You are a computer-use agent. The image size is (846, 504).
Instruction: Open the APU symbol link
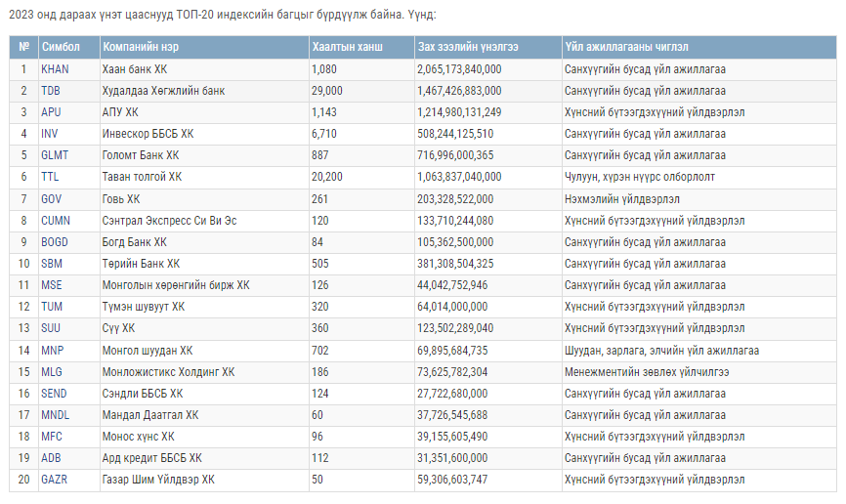coord(51,112)
